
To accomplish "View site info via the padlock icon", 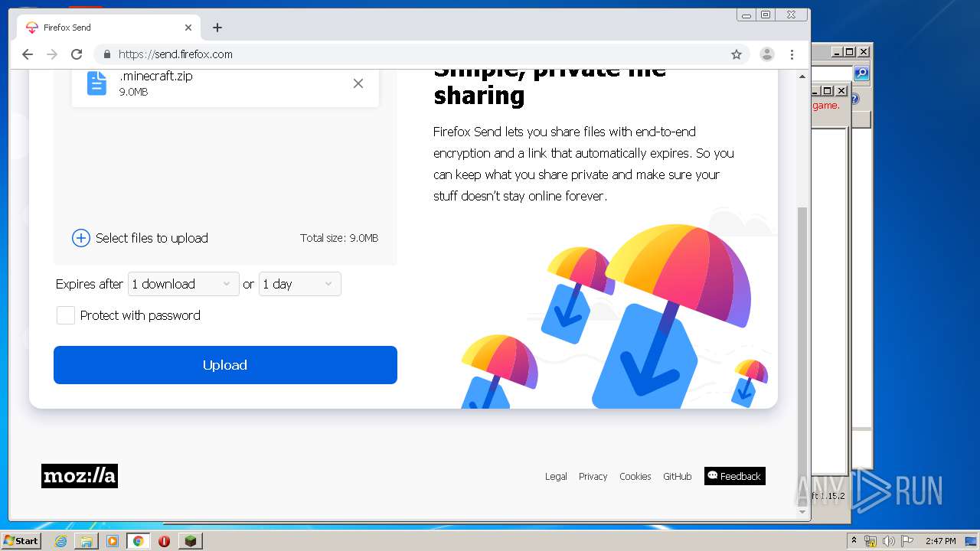I will (107, 54).
